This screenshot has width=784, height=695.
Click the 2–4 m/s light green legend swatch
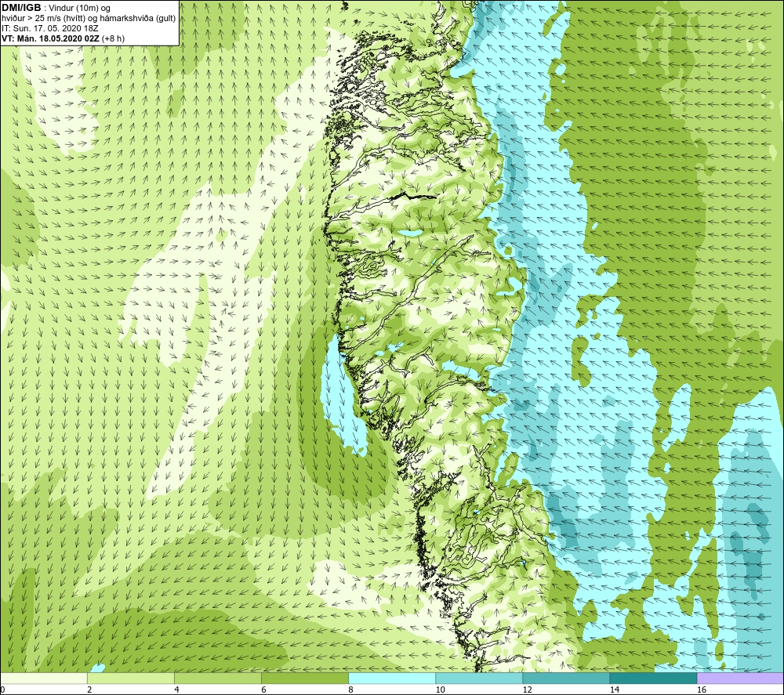click(131, 678)
